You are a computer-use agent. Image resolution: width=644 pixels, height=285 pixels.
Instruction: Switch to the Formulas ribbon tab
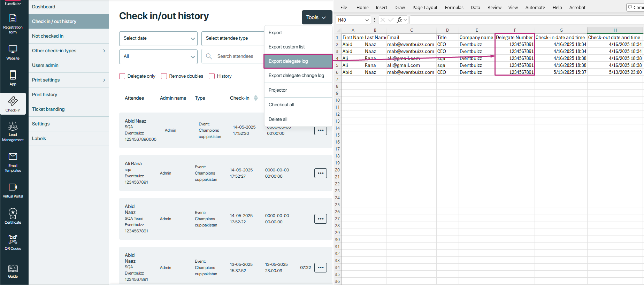pos(454,7)
